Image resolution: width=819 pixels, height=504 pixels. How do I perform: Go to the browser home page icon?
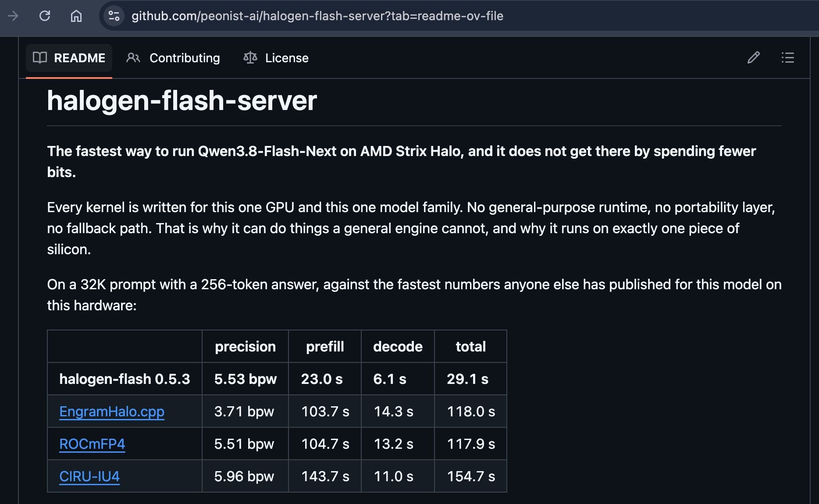76,16
